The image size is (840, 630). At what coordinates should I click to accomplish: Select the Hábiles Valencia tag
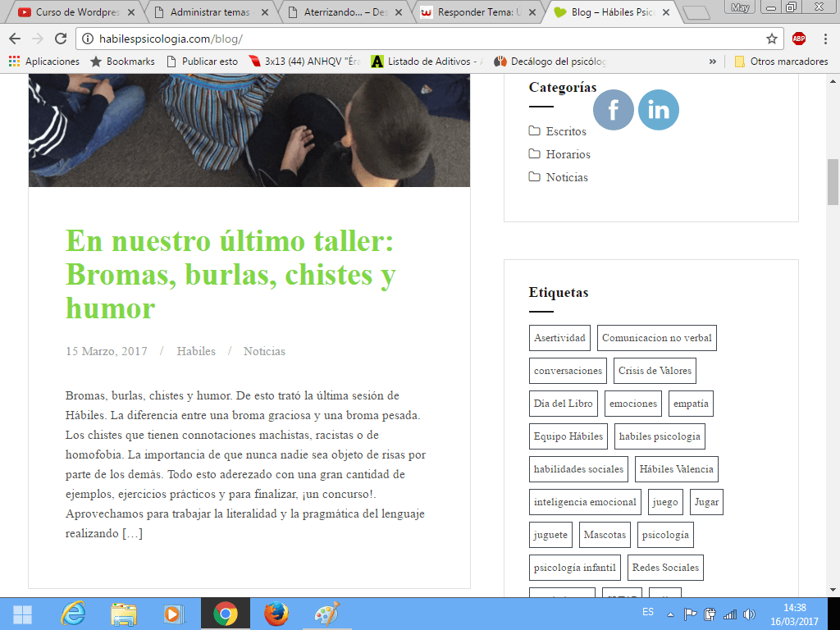point(677,469)
